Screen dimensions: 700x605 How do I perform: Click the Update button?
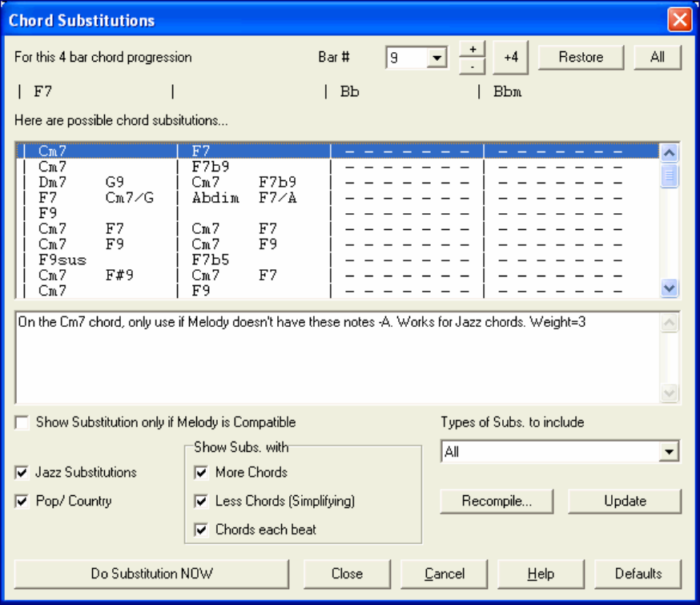tap(625, 501)
